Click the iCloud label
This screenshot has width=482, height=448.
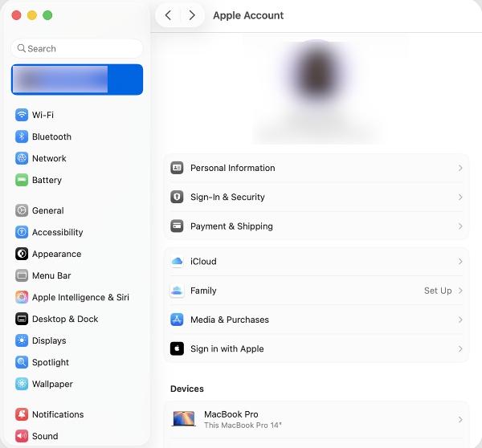pyautogui.click(x=203, y=262)
